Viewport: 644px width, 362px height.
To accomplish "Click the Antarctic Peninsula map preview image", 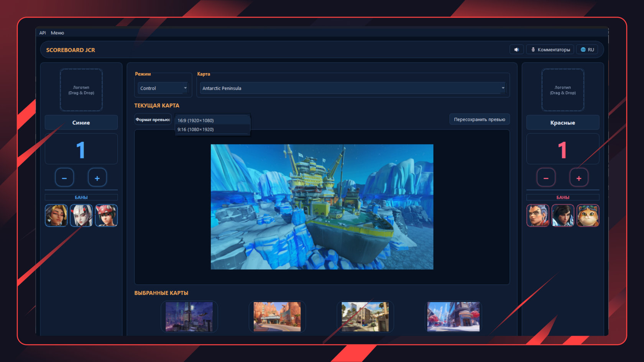I will (322, 207).
